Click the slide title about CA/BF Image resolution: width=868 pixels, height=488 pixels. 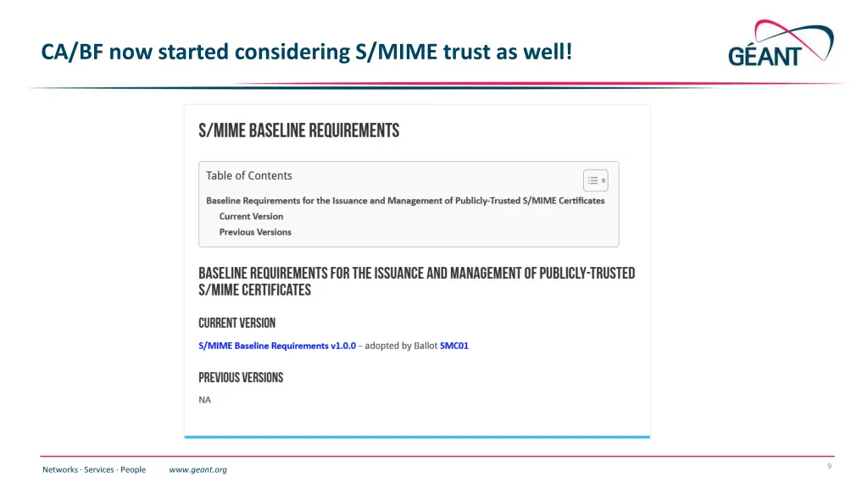pyautogui.click(x=307, y=52)
